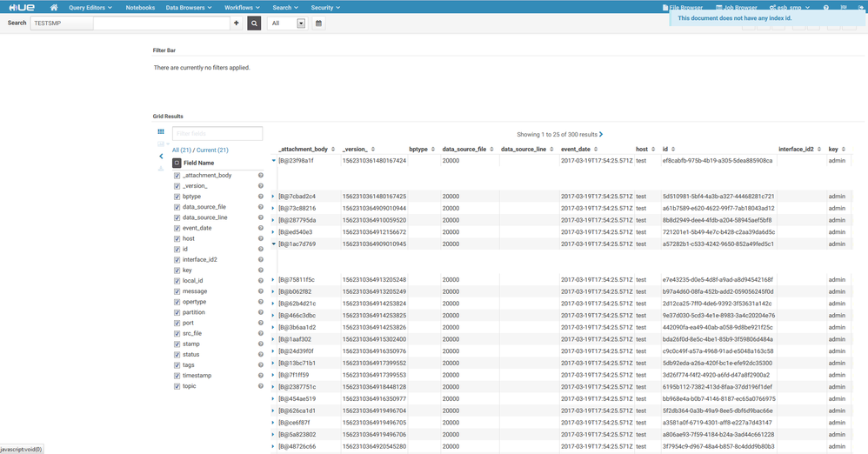Viewport: 868px width, 454px height.
Task: Expand the row [B@7cbad2c4
Action: click(273, 197)
